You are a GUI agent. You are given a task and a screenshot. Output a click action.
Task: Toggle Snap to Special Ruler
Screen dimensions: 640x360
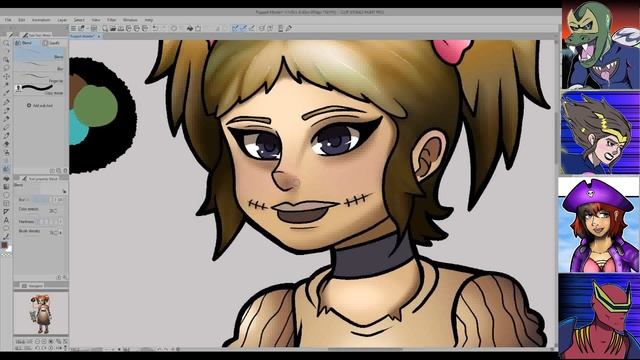coord(243,28)
